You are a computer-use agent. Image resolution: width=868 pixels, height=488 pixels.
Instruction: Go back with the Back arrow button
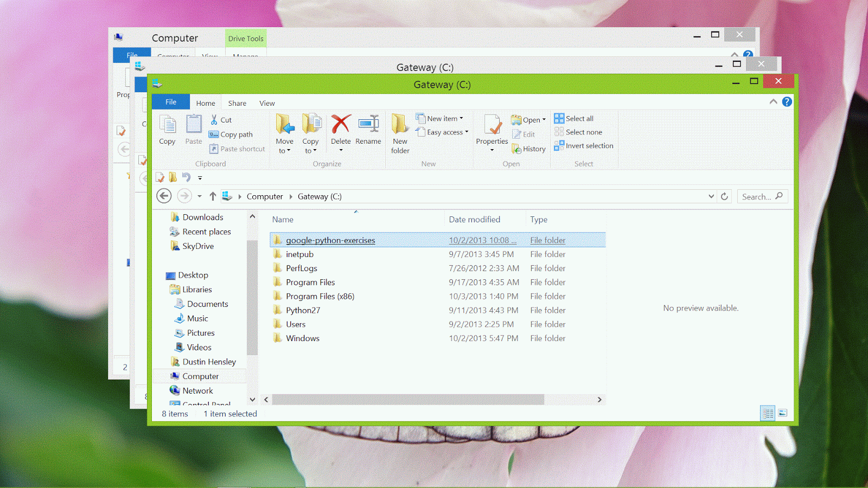pyautogui.click(x=164, y=196)
